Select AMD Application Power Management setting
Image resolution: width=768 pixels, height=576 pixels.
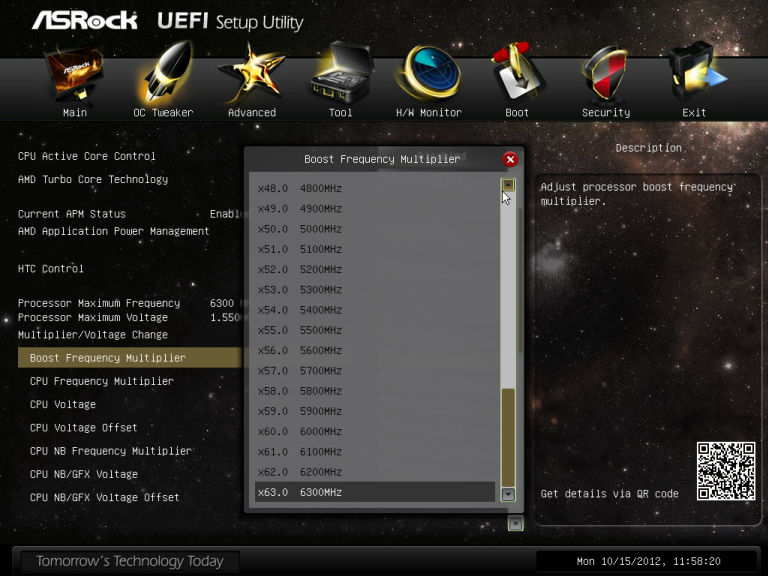tap(114, 231)
